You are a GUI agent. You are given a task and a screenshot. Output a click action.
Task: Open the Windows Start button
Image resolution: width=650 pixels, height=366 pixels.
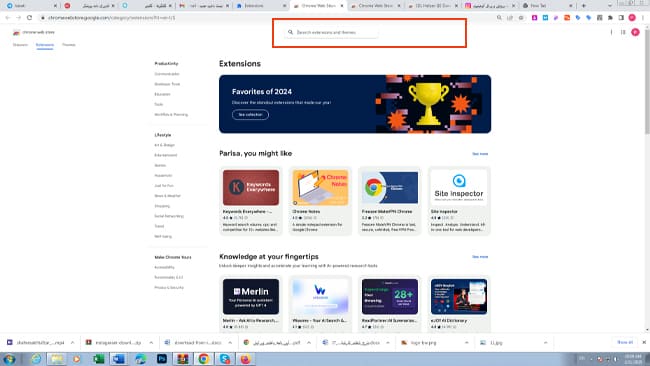(9, 359)
